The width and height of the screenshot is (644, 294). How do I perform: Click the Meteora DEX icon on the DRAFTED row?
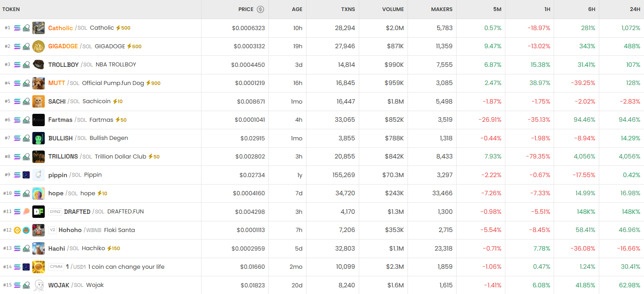click(27, 210)
